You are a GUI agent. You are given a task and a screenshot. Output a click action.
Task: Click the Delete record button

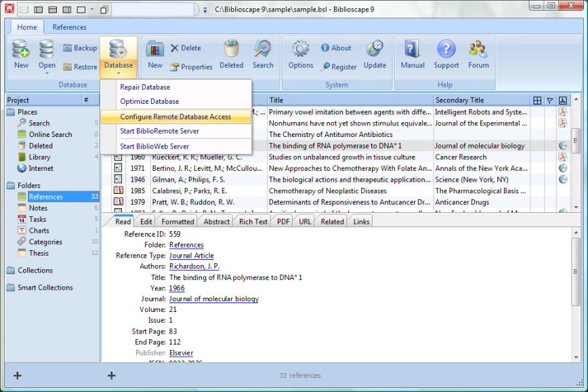(186, 48)
